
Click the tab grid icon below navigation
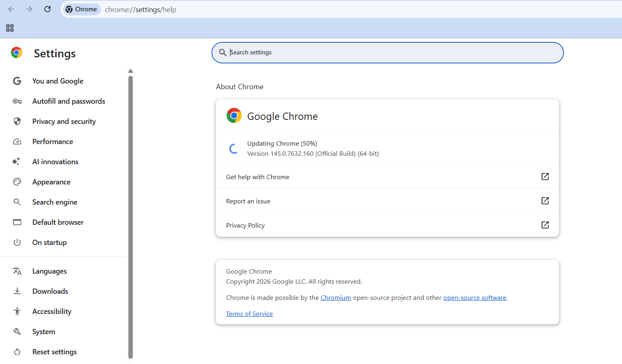[10, 28]
